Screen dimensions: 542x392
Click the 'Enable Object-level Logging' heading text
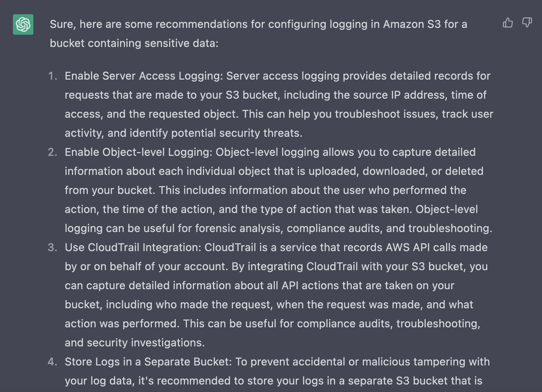click(138, 152)
